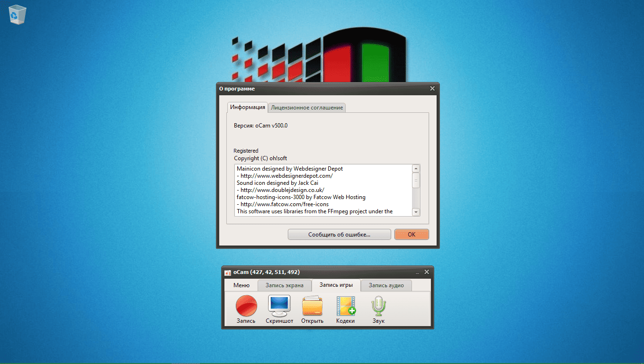Click the credits list scroll-up arrow
644x364 pixels.
(x=416, y=168)
